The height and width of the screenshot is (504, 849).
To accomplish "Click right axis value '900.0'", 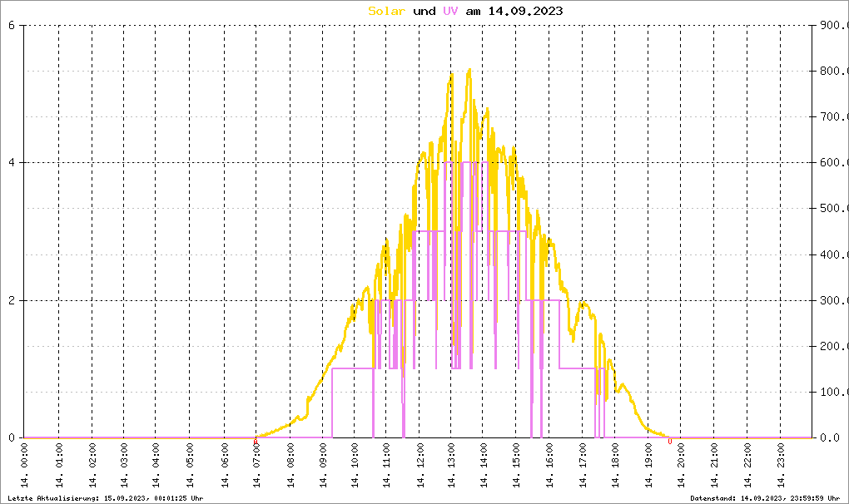I will pos(833,25).
